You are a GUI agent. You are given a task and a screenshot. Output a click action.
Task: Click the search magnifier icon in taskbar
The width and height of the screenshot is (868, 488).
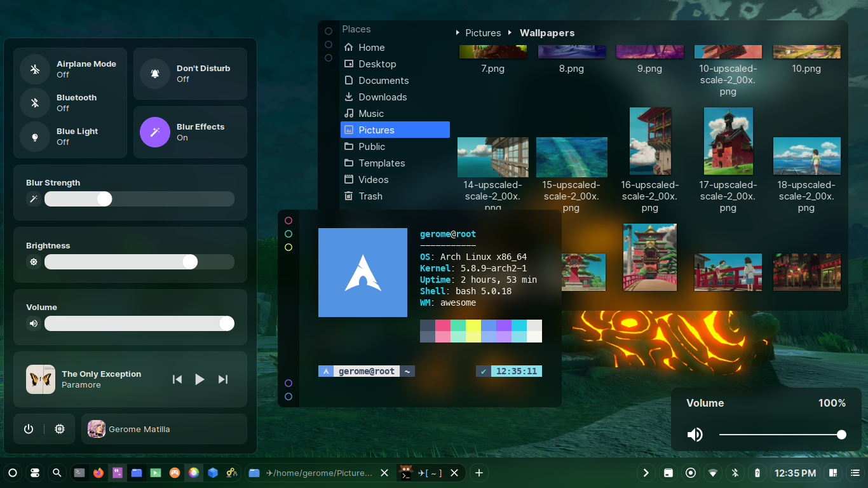point(57,473)
